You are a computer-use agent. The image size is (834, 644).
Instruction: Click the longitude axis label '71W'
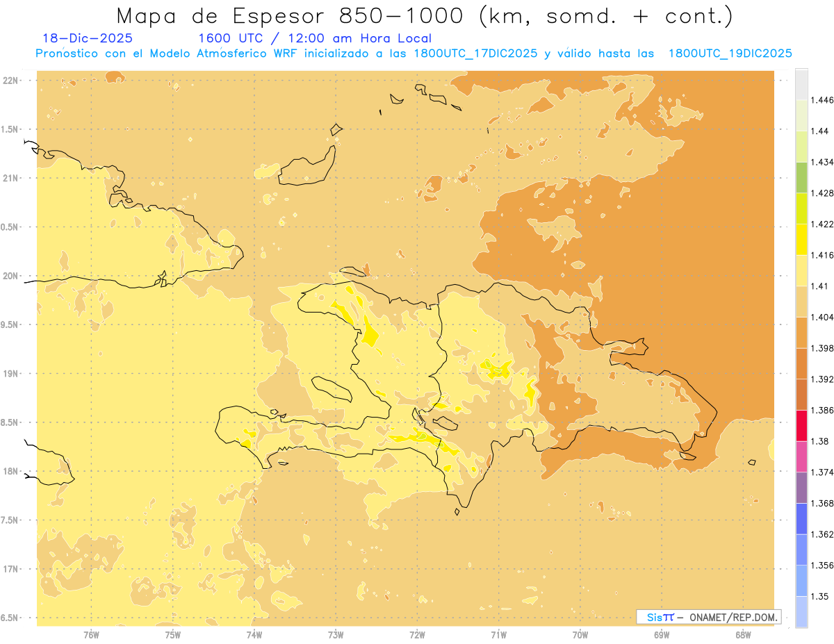(x=498, y=635)
